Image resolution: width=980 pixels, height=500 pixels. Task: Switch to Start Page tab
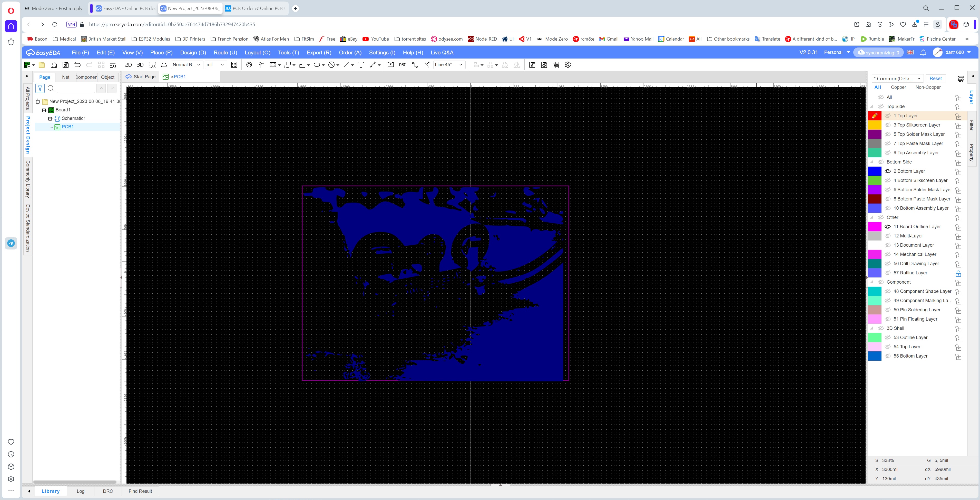pos(141,77)
